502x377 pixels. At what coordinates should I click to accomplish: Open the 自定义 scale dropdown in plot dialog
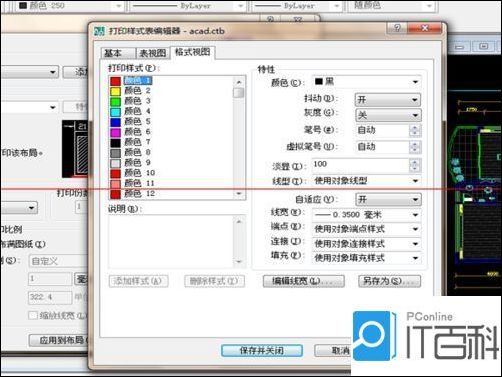coord(59,261)
